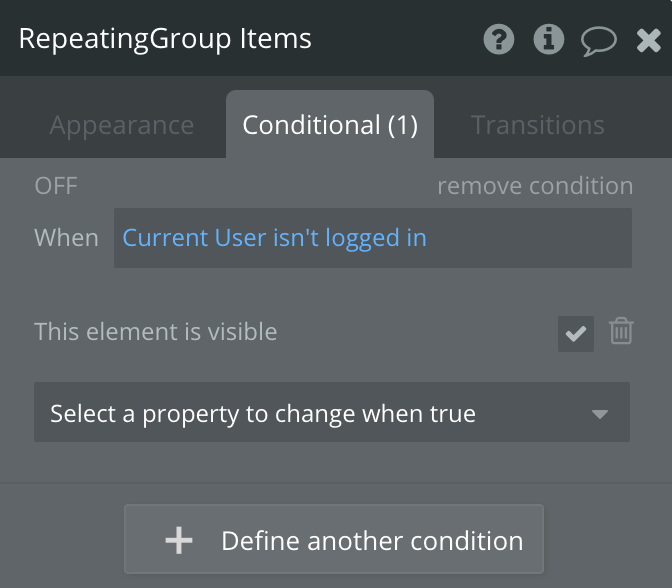Viewport: 672px width, 588px height.
Task: Click the remove condition link
Action: (535, 186)
